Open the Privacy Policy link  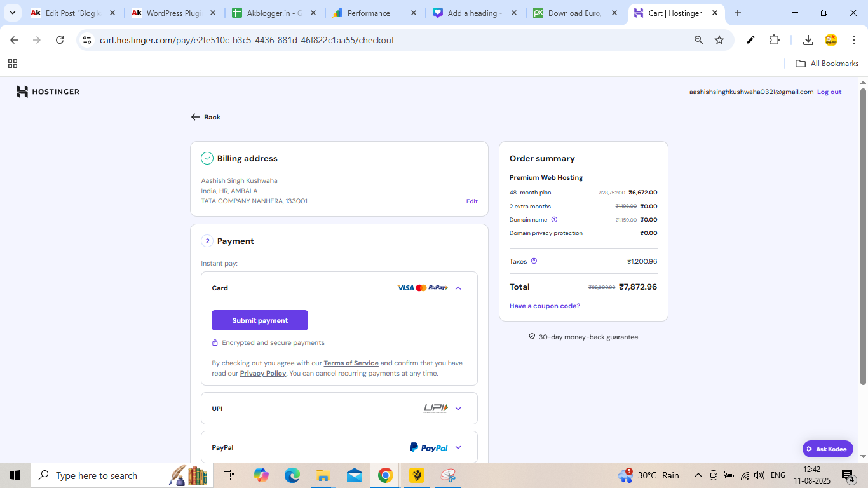coord(263,374)
